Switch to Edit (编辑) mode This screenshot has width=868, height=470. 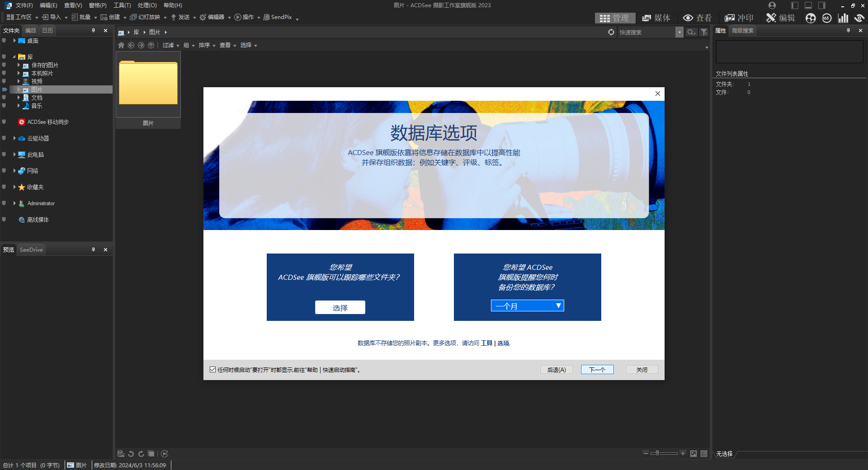(781, 18)
